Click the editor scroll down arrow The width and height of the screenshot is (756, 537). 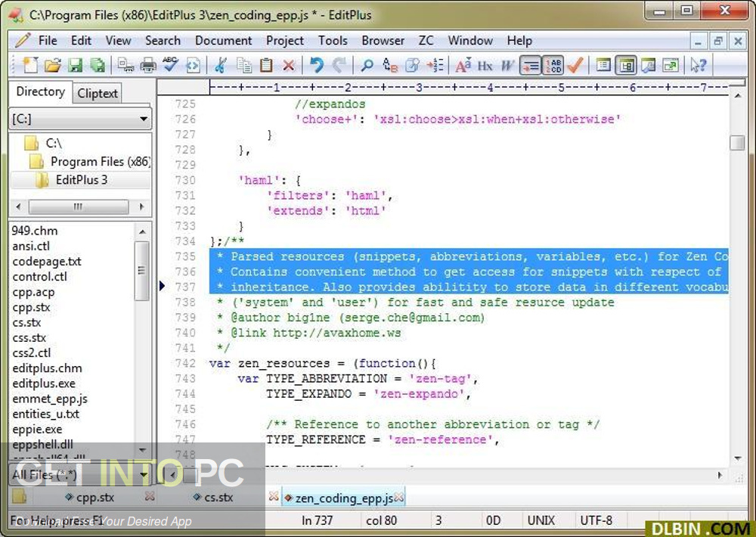738,458
